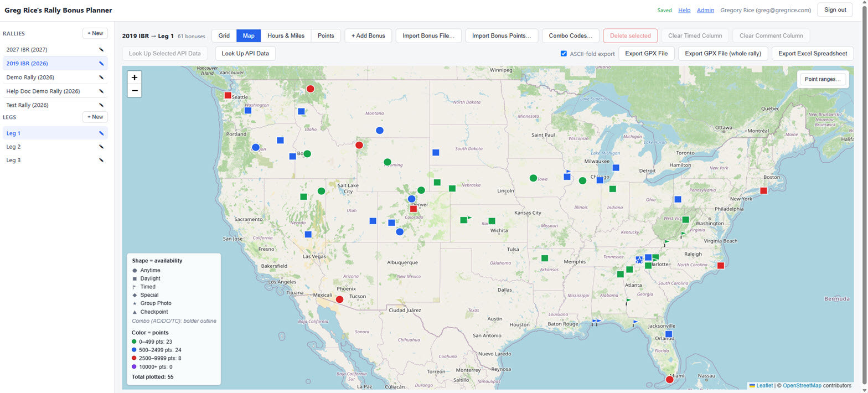
Task: Click the green square marker in Arkansas
Action: click(x=545, y=258)
